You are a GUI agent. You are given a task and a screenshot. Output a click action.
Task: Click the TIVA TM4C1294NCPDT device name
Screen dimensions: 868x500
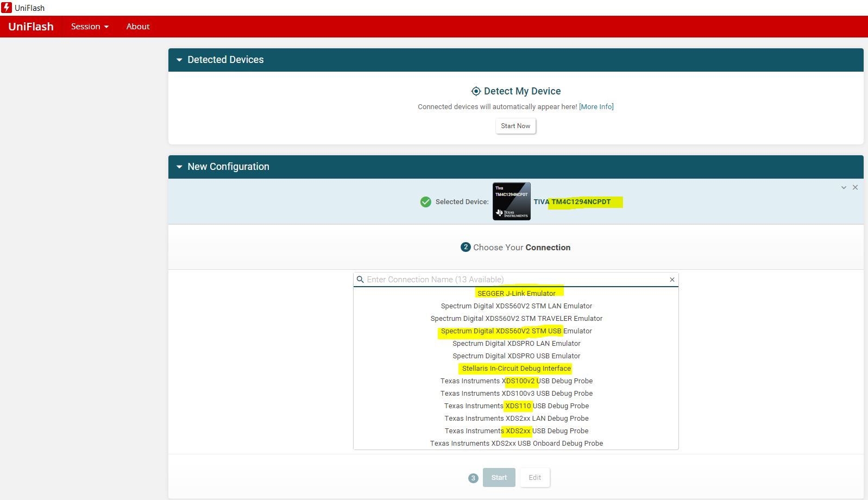tap(572, 202)
